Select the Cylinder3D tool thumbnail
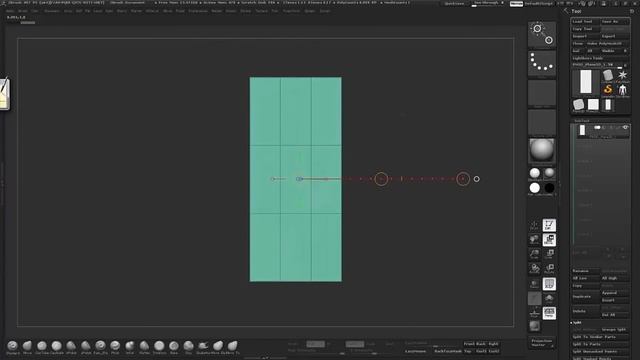 608,76
